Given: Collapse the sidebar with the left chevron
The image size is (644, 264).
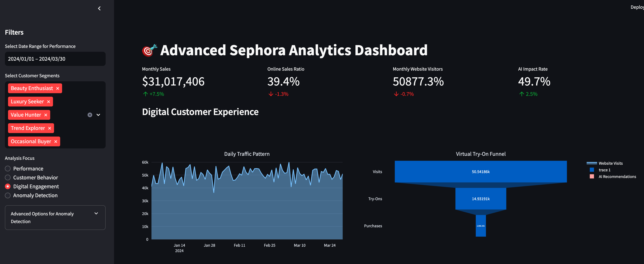Looking at the screenshot, I should [x=99, y=9].
